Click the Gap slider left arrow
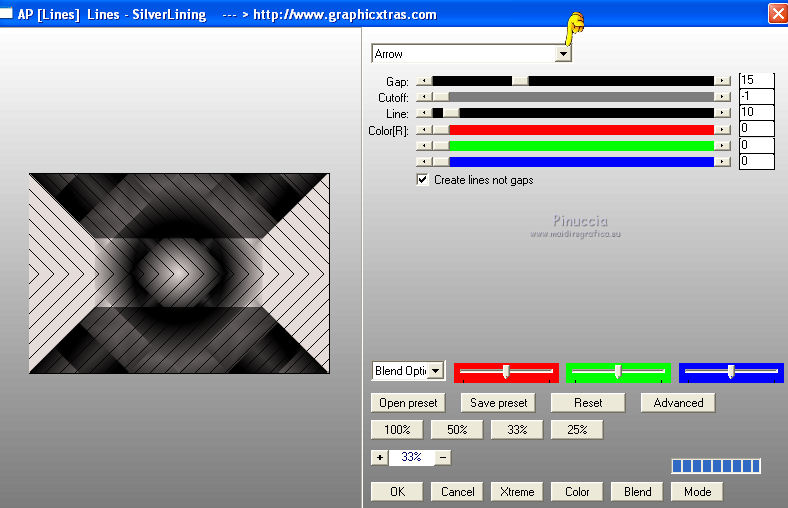This screenshot has height=508, width=788. (x=423, y=80)
